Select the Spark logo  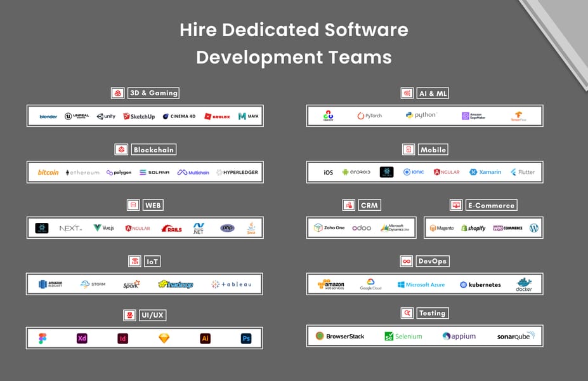point(131,284)
